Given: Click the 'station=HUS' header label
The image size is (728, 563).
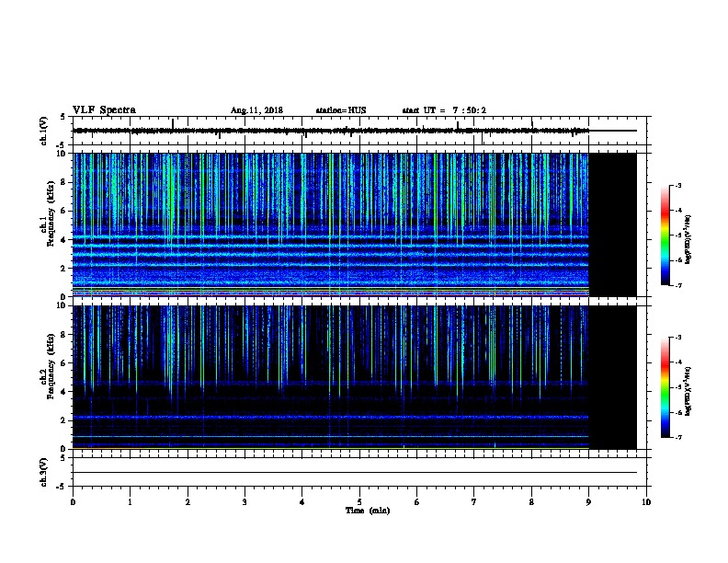Looking at the screenshot, I should (341, 110).
